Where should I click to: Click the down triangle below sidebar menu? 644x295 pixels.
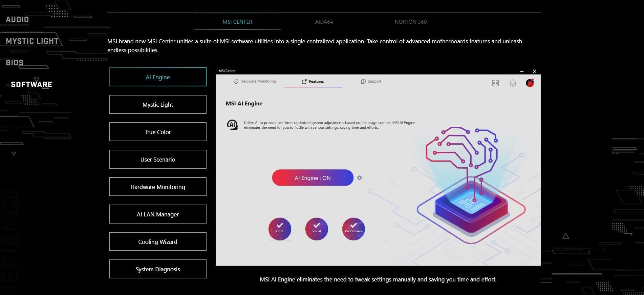(14, 153)
